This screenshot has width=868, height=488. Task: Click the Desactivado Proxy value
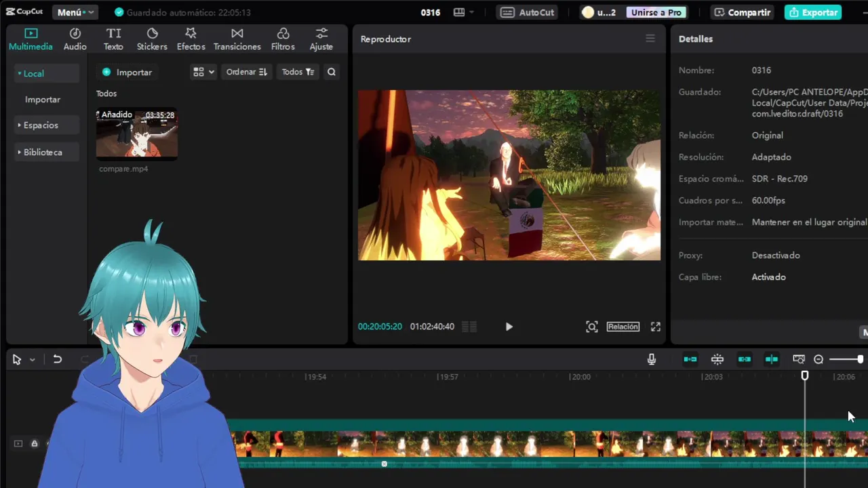tap(776, 256)
